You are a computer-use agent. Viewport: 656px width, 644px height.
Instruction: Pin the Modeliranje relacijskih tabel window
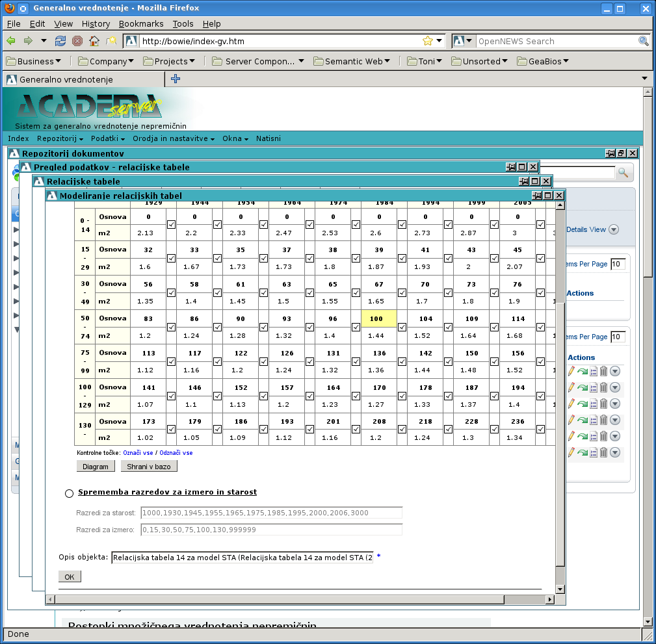(x=537, y=196)
